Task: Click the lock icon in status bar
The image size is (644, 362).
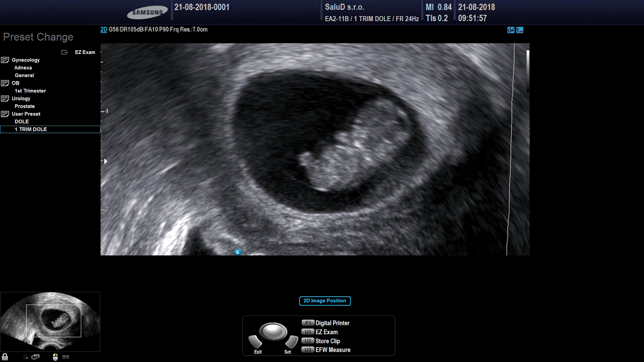Action: coord(5,357)
